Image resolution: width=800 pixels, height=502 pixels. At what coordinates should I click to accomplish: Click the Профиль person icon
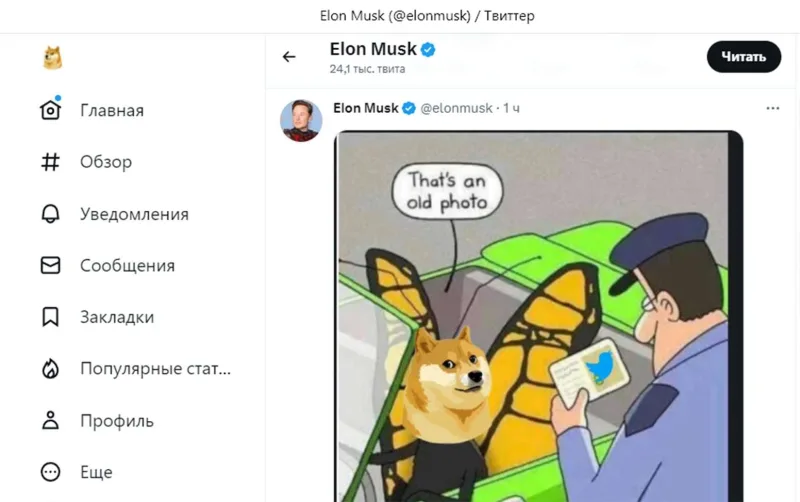(50, 421)
